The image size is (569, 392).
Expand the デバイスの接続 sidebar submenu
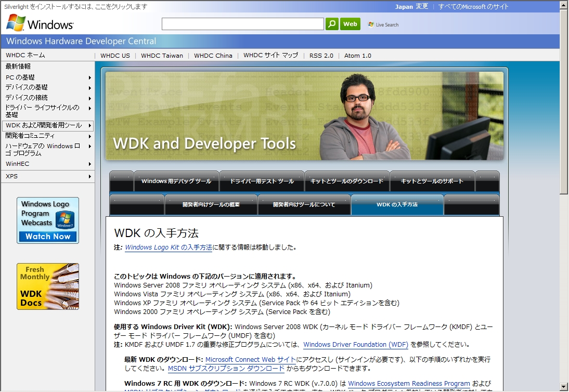pyautogui.click(x=90, y=98)
